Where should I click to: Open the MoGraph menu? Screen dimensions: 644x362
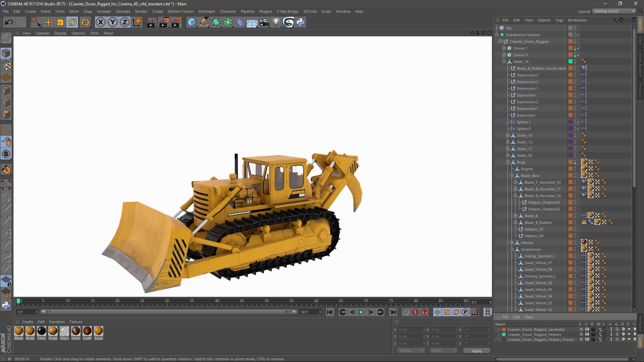[207, 11]
